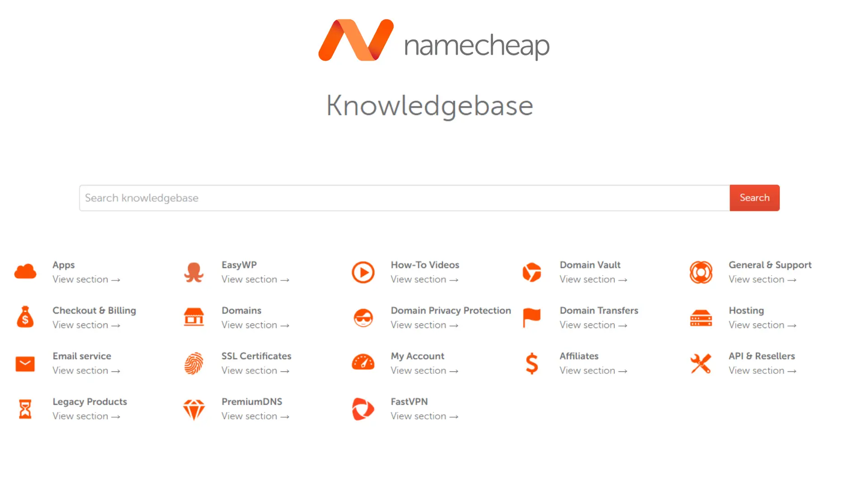Viewport: 868px width, 488px height.
Task: Click View section under Affiliates
Action: pos(594,371)
